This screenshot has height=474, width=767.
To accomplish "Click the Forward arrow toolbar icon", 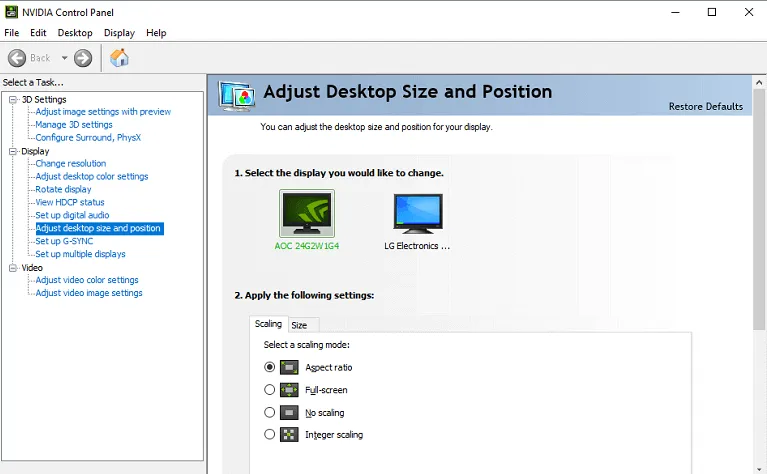I will pyautogui.click(x=83, y=58).
